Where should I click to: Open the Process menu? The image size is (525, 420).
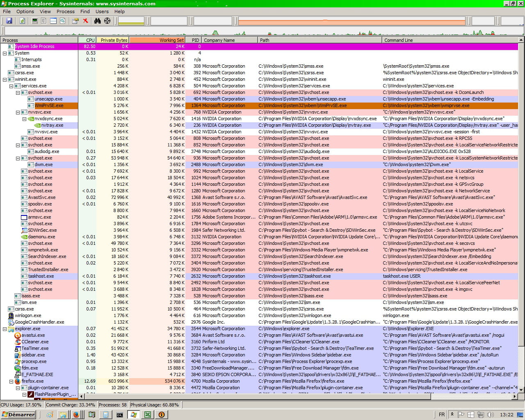(66, 11)
